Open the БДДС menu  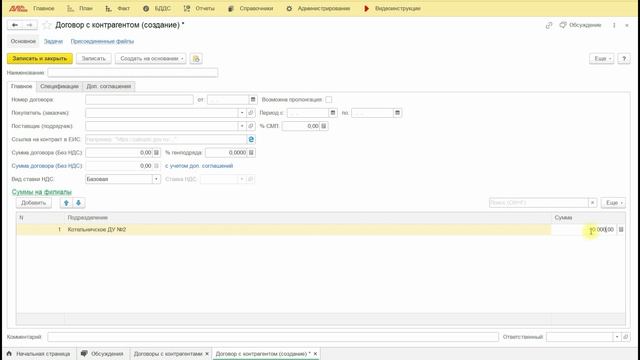(x=157, y=9)
